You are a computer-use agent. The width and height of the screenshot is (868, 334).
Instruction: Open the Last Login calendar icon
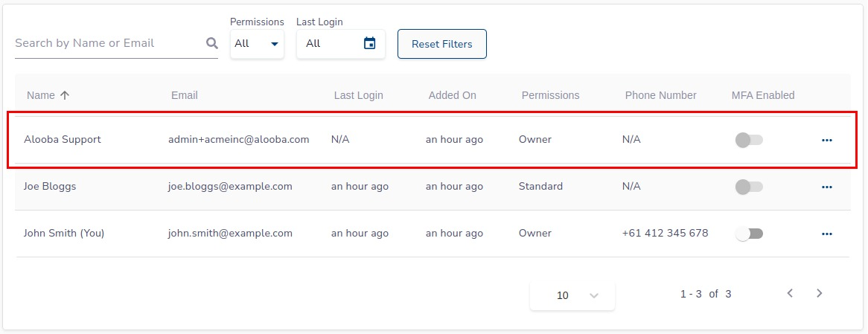click(370, 43)
